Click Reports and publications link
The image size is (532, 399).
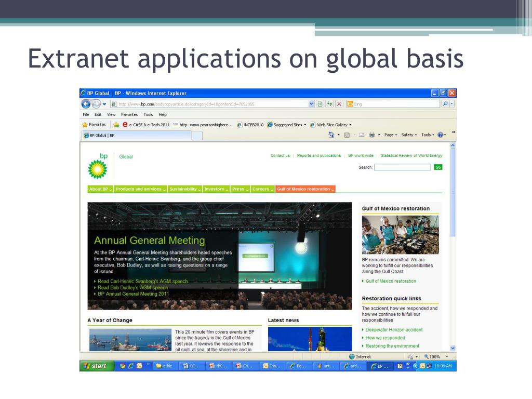click(319, 156)
